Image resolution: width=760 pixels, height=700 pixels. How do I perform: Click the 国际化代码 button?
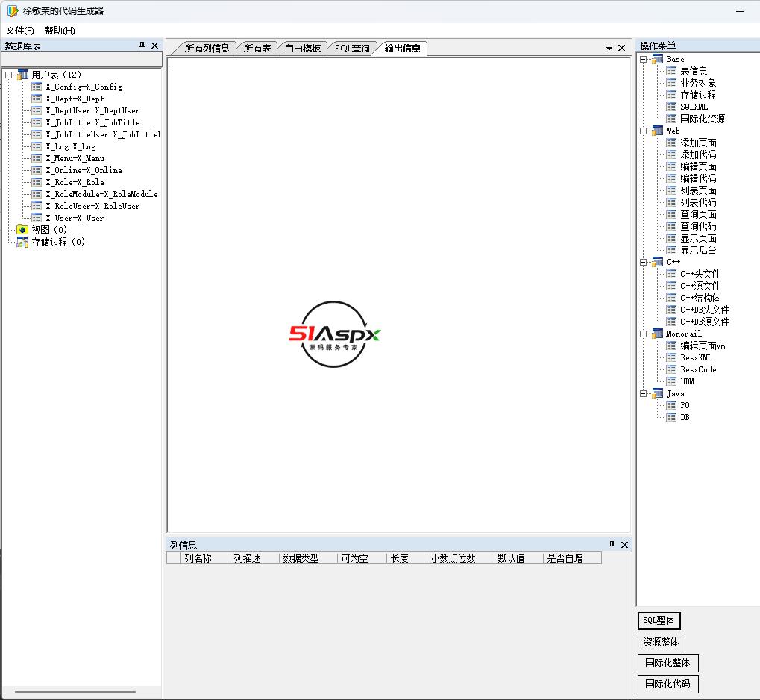click(668, 684)
